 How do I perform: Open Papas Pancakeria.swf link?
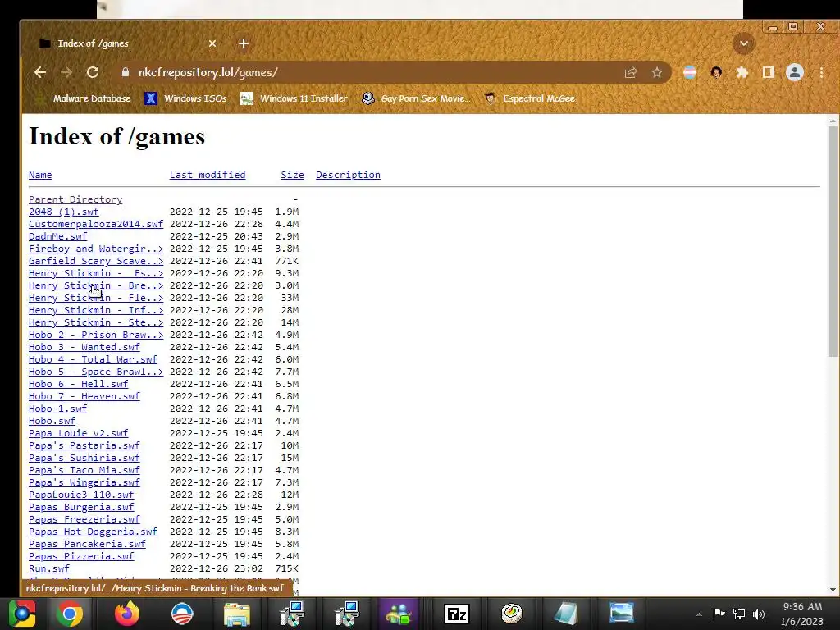click(x=87, y=545)
